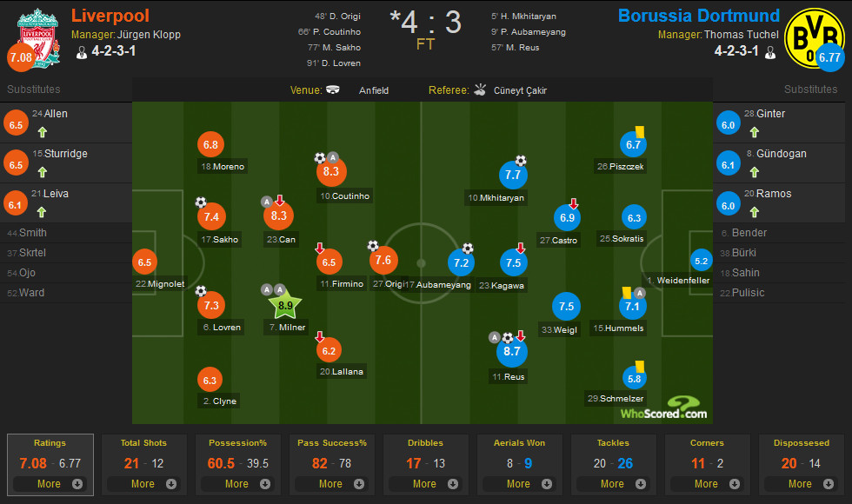Click Weidenfeller's 5.2 rating circle

(701, 262)
